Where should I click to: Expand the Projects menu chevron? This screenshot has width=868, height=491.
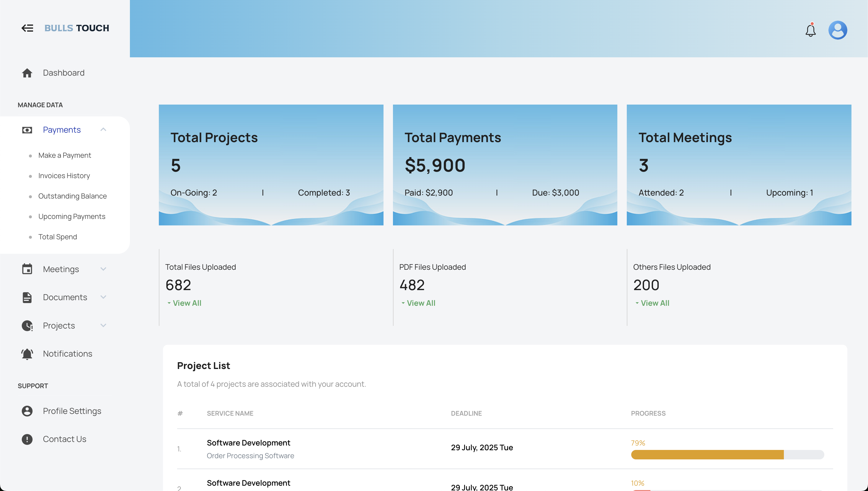click(103, 326)
